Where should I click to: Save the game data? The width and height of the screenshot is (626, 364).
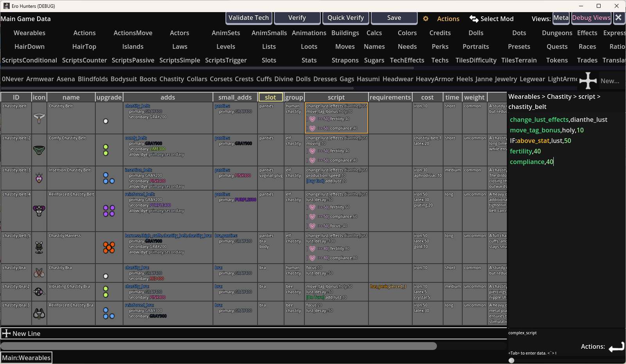coord(394,18)
